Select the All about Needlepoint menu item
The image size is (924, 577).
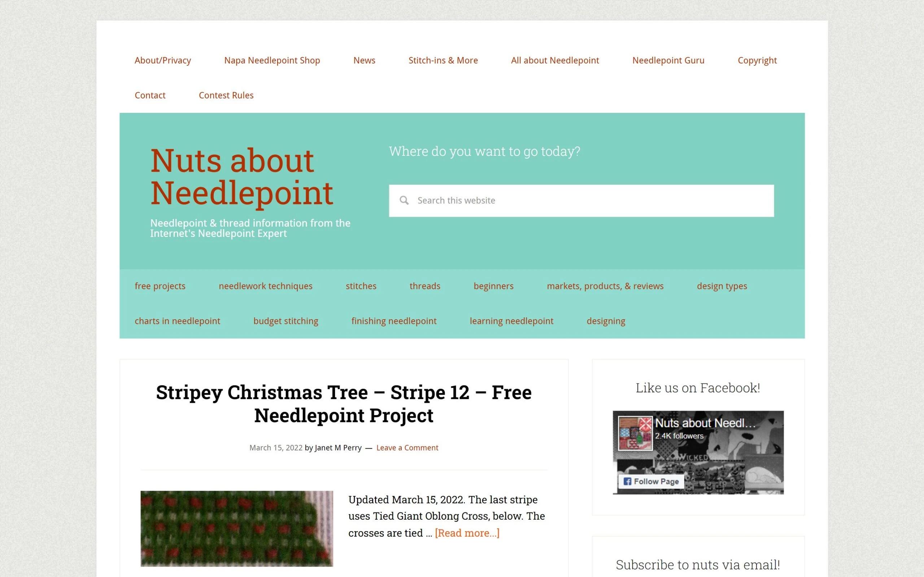point(555,60)
